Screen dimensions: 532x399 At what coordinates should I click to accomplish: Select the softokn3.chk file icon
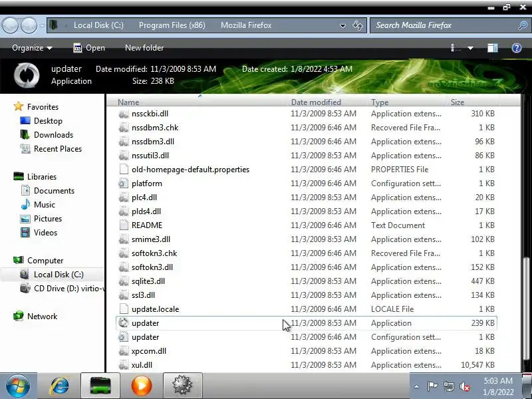[x=124, y=253]
